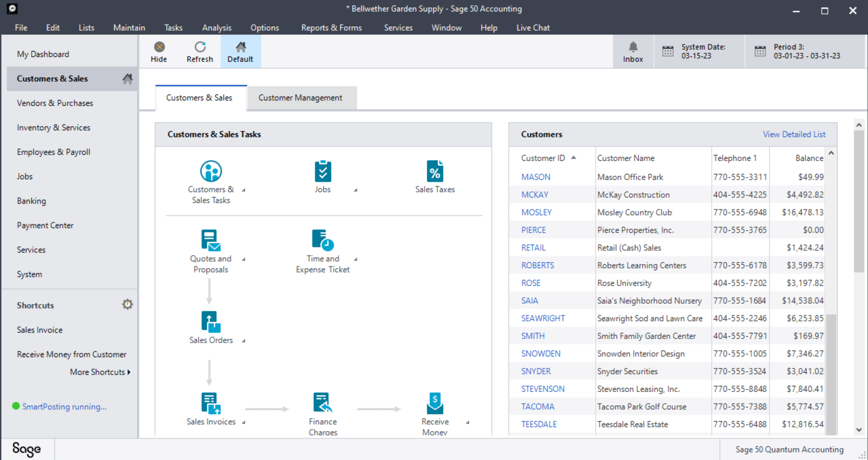This screenshot has height=460, width=868.
Task: Click the Quotes and Proposals icon
Action: point(211,240)
